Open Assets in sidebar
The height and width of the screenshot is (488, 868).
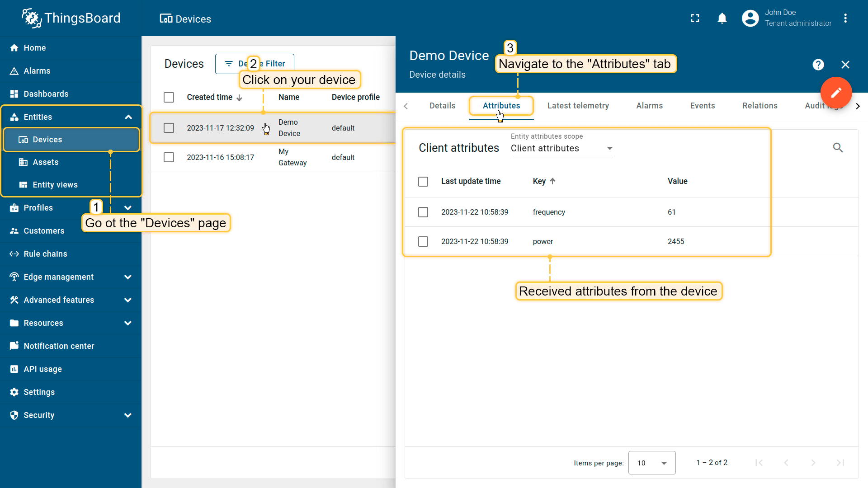pos(71,162)
